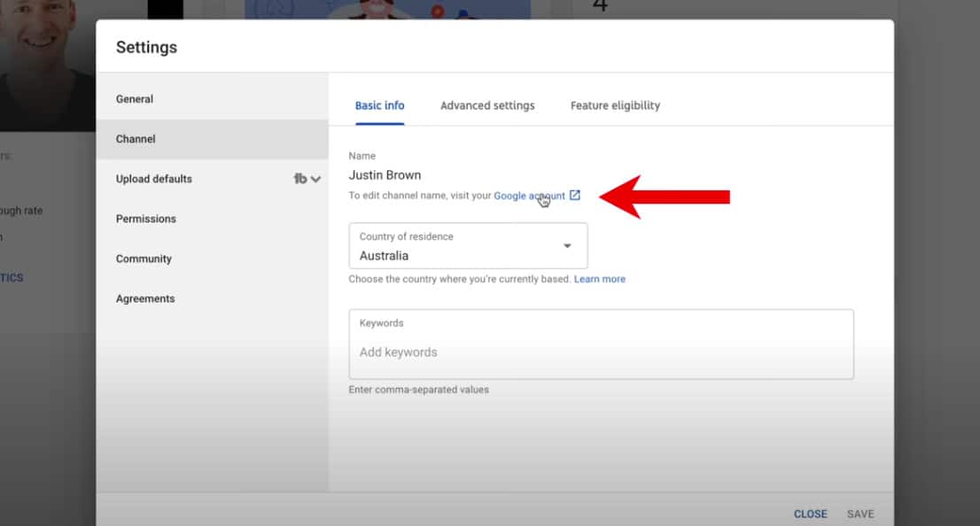
Task: Switch to the Basic info tab
Action: click(x=379, y=105)
